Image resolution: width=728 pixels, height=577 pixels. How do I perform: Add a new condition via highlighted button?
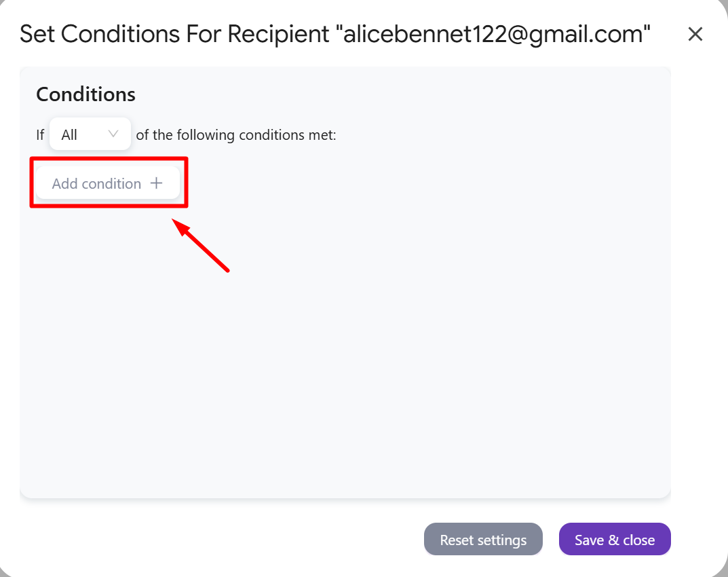click(108, 183)
